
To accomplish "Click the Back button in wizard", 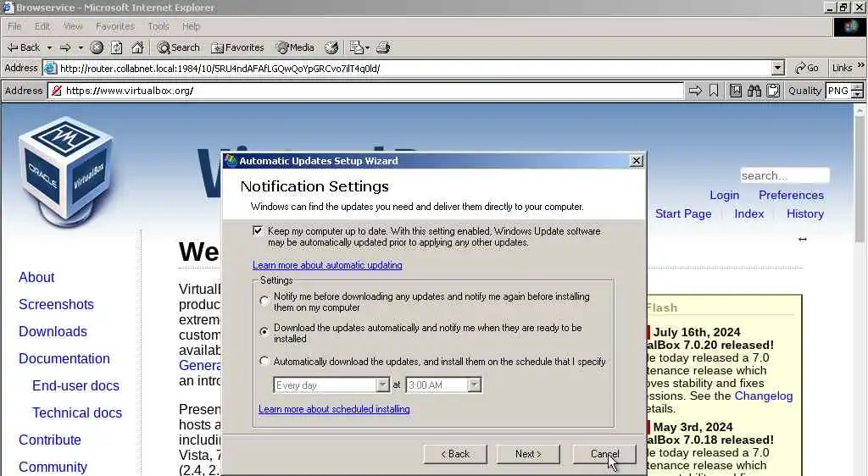I will coord(455,454).
